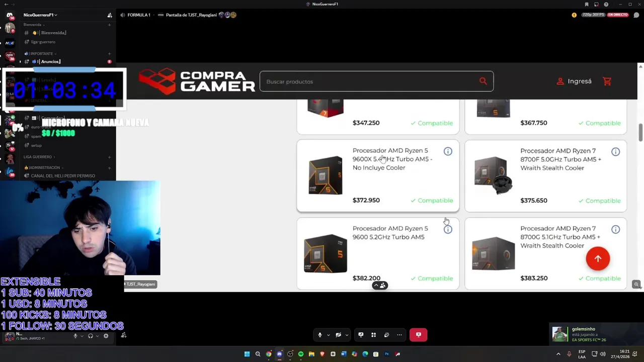Click the Compra Gamer logo
Screen dimensions: 644x362
point(197,81)
